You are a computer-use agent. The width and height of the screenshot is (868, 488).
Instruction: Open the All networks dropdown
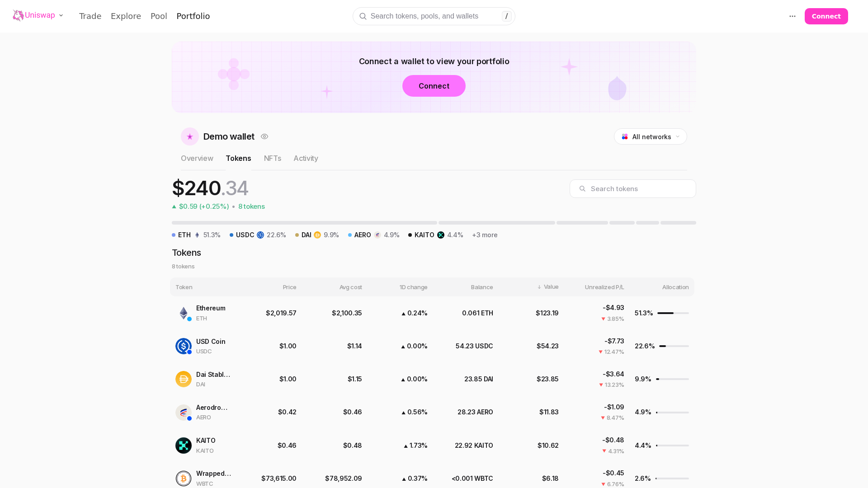point(651,136)
